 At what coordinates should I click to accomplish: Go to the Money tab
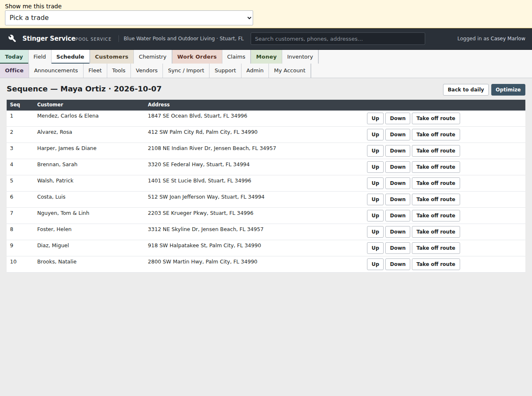point(266,57)
